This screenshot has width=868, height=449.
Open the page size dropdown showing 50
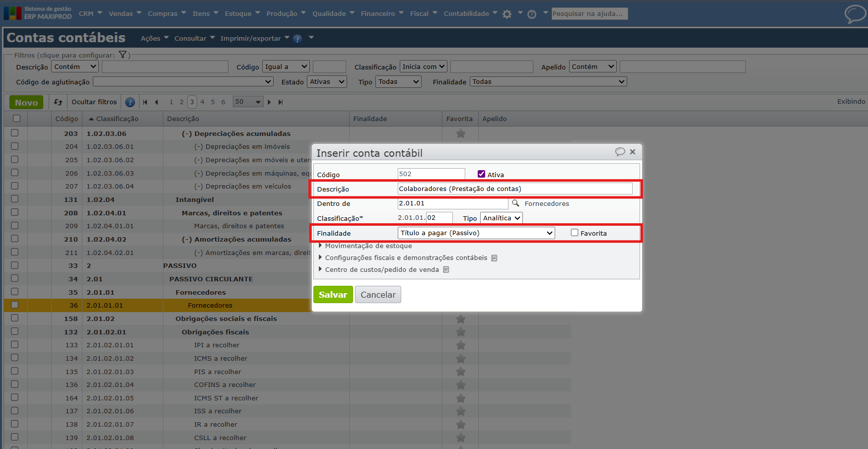click(249, 102)
